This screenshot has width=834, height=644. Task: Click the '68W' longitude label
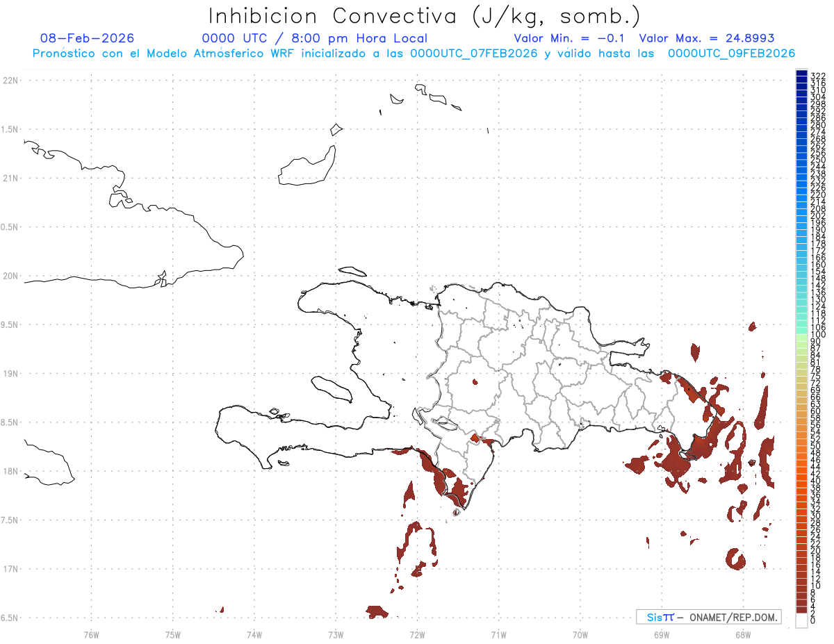(x=743, y=634)
